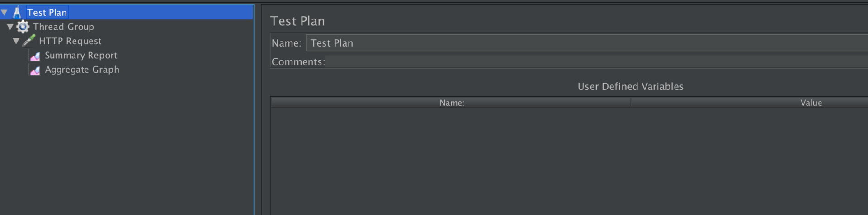Click the HTTP Request dropper icon
The width and height of the screenshot is (868, 215).
click(x=29, y=41)
